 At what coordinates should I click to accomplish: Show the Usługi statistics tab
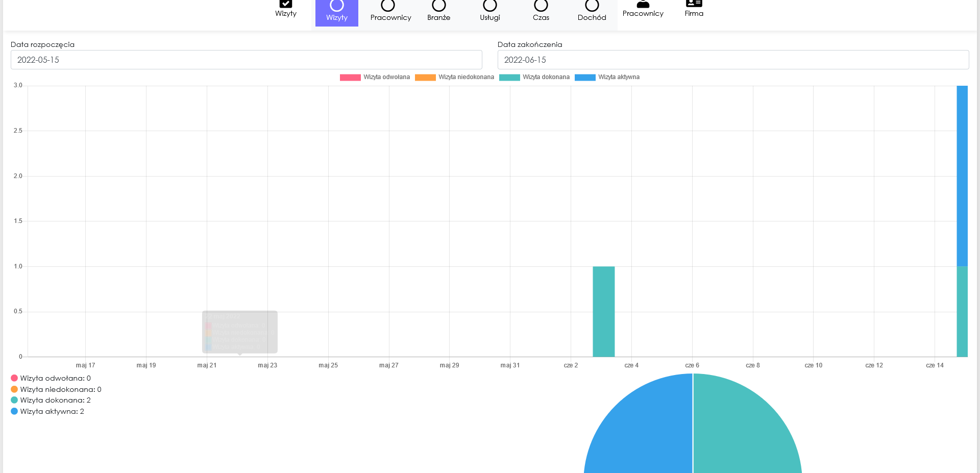(x=490, y=11)
